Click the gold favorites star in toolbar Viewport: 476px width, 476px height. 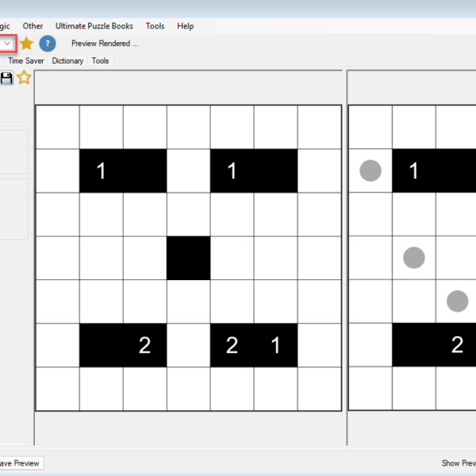click(x=26, y=44)
